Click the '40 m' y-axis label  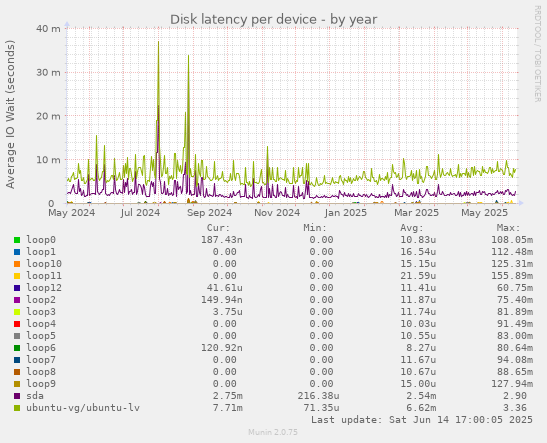[x=48, y=29]
